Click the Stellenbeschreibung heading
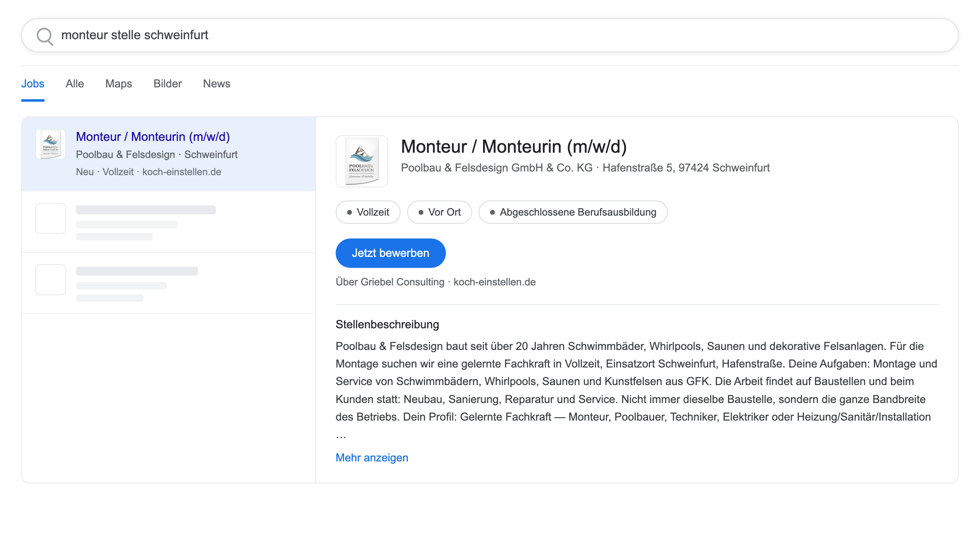This screenshot has width=980, height=539. pos(388,325)
